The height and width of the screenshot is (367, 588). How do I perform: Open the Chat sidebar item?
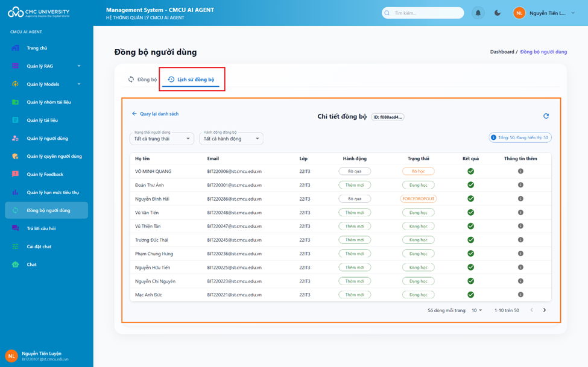(31, 265)
